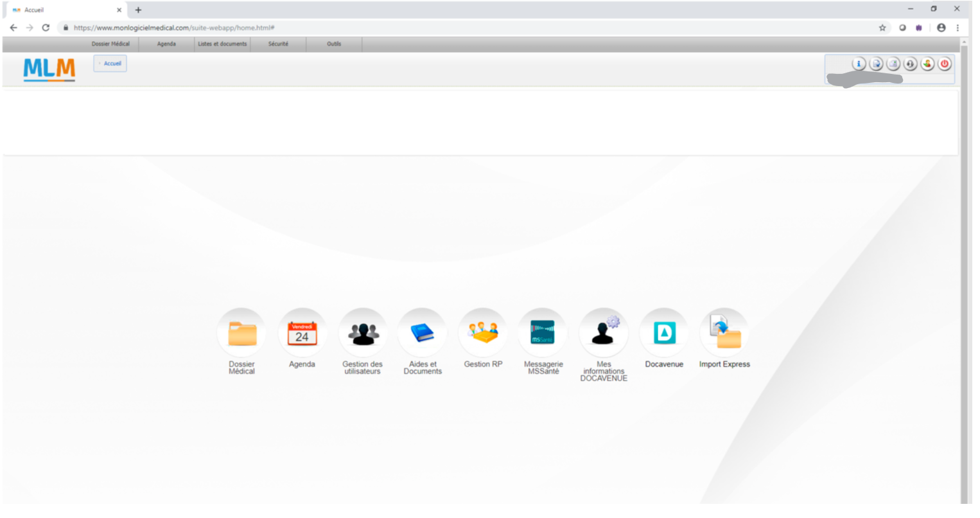Open Messagerie MSSanté
Screen dimensions: 980x518
point(543,333)
